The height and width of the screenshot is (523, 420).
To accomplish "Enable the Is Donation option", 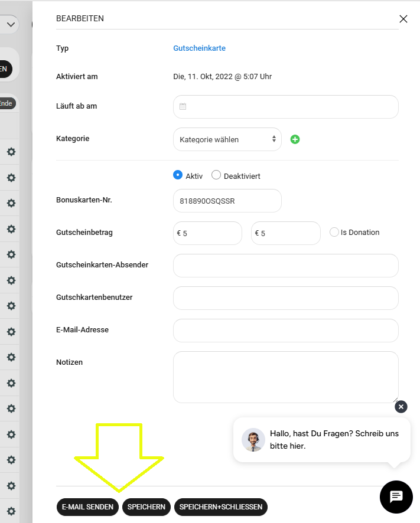I will coord(334,233).
